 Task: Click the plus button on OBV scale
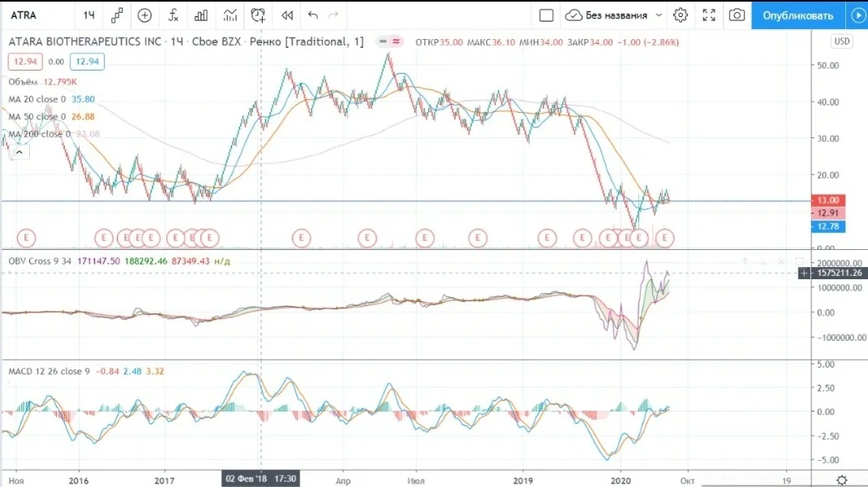tap(804, 274)
